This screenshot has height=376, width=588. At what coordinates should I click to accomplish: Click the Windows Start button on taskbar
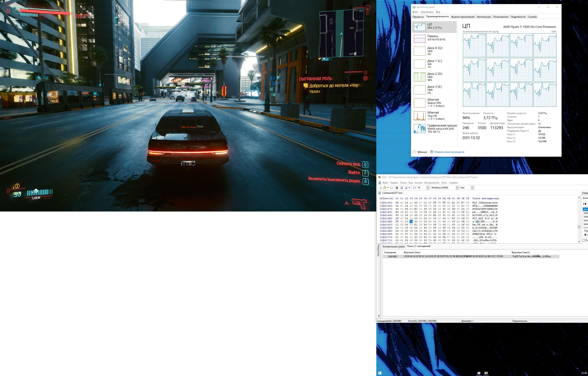pos(380,373)
